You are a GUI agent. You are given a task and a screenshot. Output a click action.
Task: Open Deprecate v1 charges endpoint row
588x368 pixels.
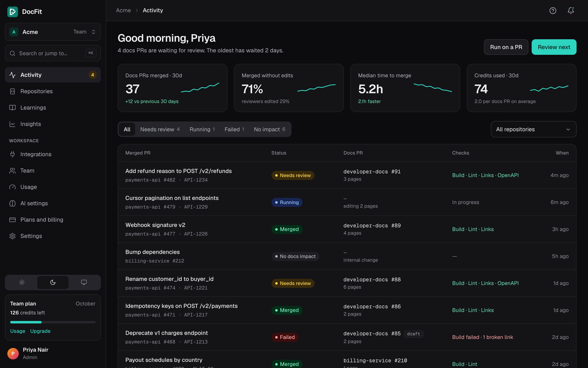347,337
